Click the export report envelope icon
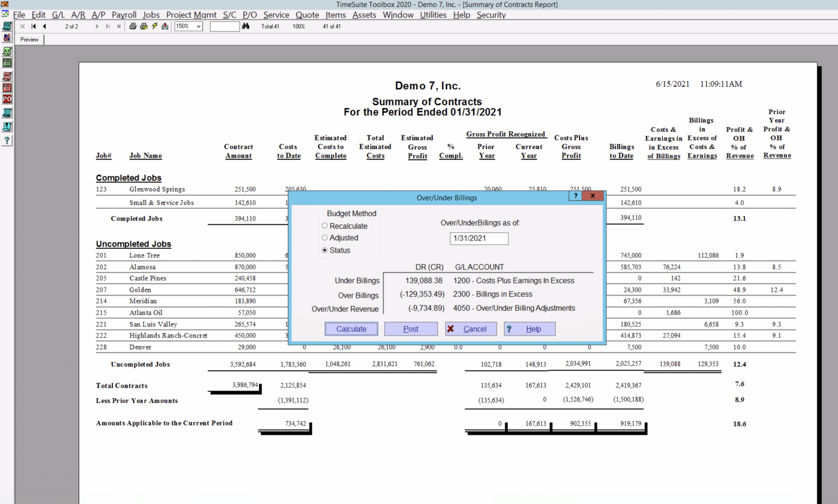Image resolution: width=838 pixels, height=504 pixels. coord(165,26)
